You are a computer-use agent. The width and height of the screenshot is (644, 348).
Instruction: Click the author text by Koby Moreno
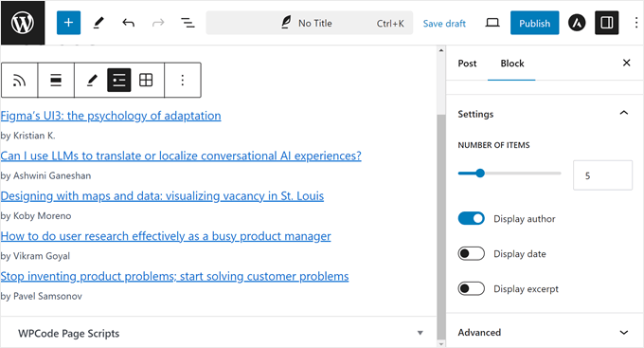36,215
